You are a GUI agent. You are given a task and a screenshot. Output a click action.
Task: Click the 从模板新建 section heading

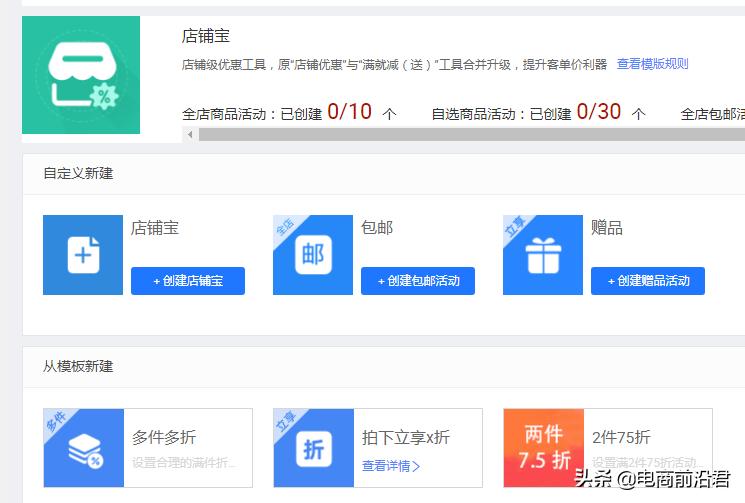coord(78,366)
